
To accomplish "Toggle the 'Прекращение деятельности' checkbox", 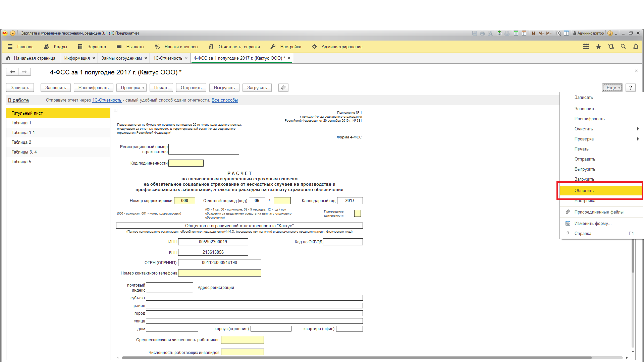I will pos(358,213).
